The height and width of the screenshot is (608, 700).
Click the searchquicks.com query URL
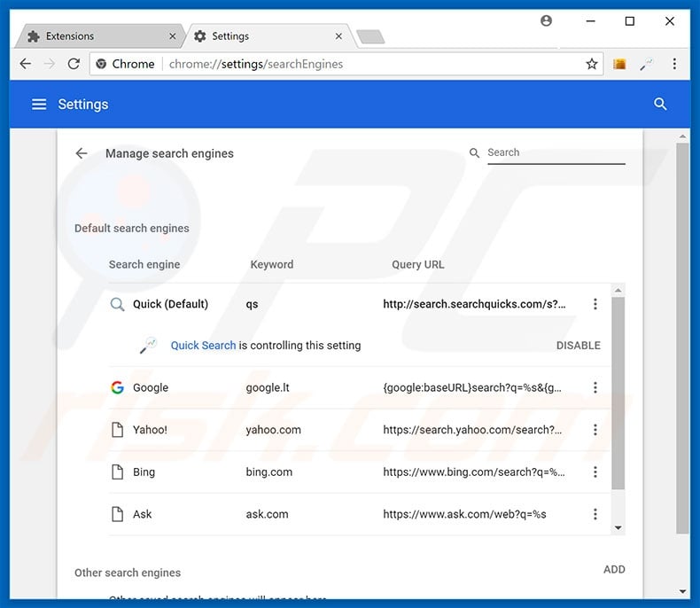click(474, 304)
